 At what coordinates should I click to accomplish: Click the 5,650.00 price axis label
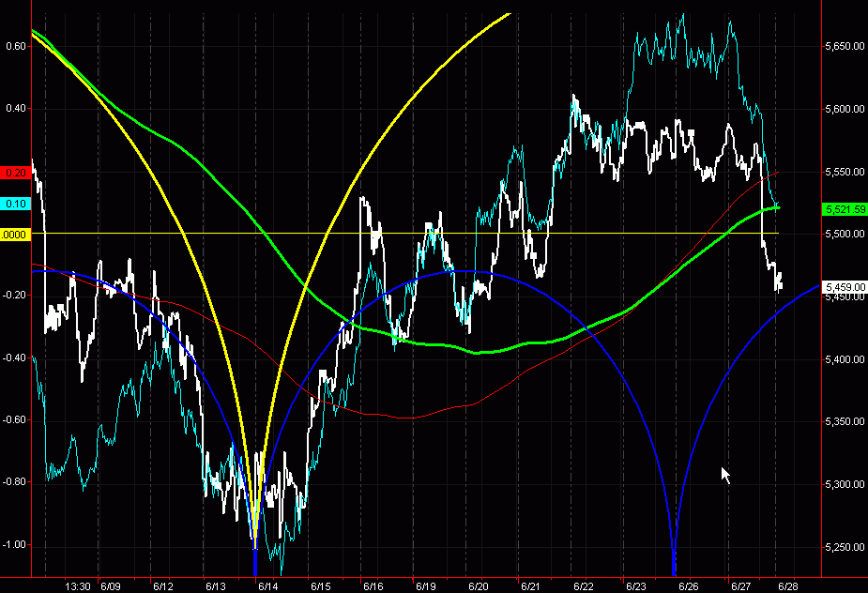(x=845, y=47)
